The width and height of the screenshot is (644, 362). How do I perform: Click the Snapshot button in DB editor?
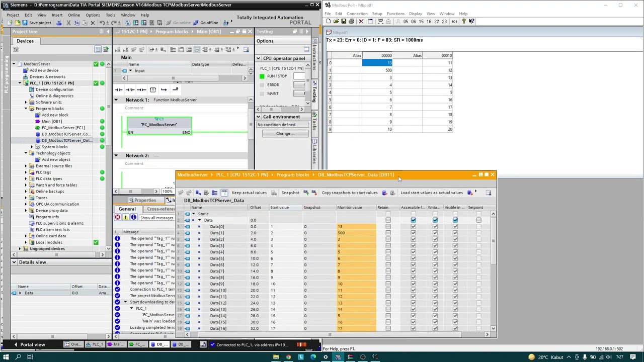290,193
